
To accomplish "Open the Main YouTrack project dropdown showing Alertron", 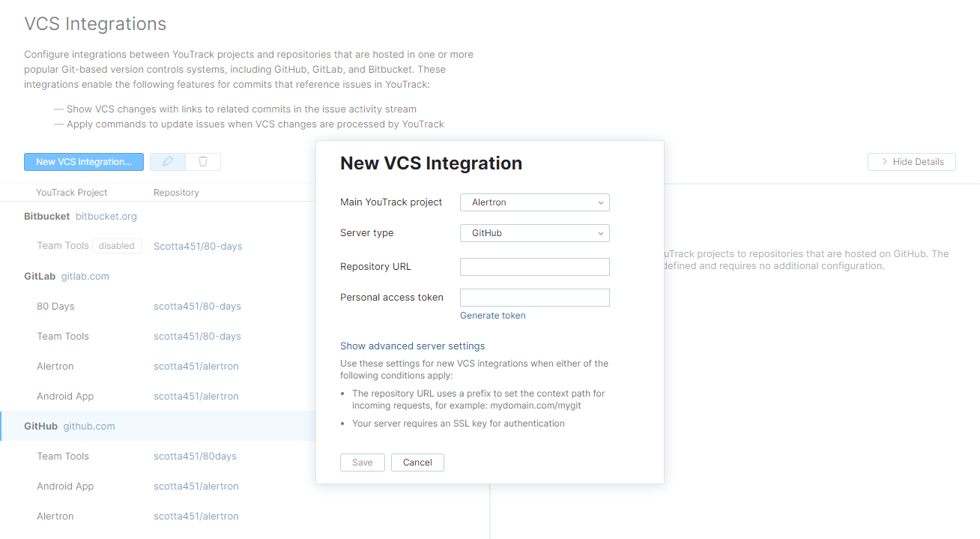I will tap(534, 202).
